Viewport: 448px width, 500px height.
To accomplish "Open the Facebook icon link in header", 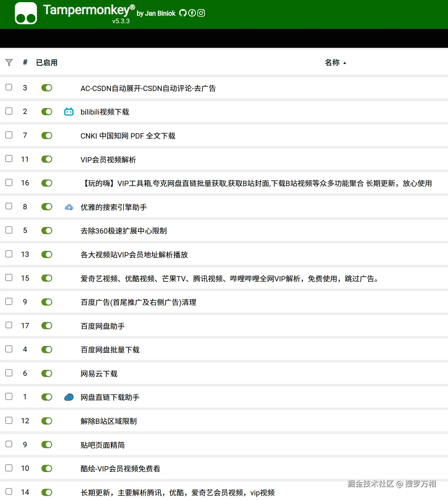I will [192, 13].
